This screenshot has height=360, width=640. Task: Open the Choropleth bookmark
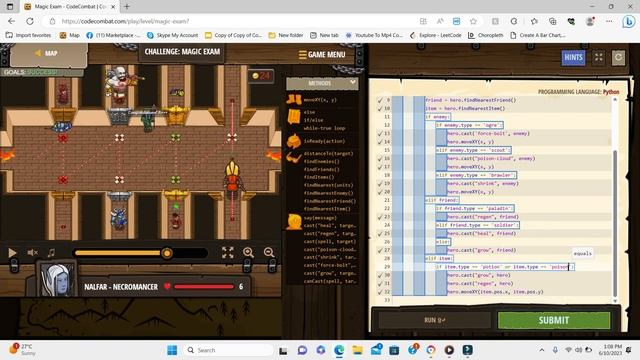tap(486, 35)
